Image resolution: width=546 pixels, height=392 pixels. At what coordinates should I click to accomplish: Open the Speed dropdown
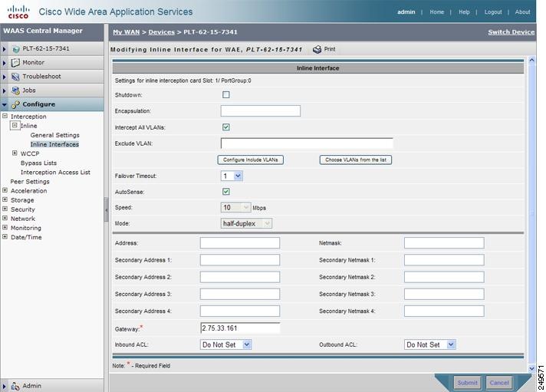(x=235, y=208)
